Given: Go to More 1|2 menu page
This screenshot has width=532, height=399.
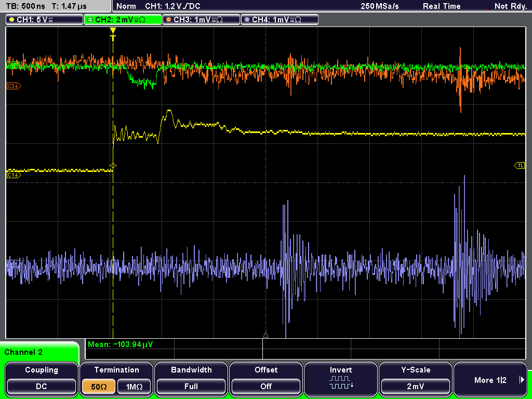Looking at the screenshot, I should (490, 379).
